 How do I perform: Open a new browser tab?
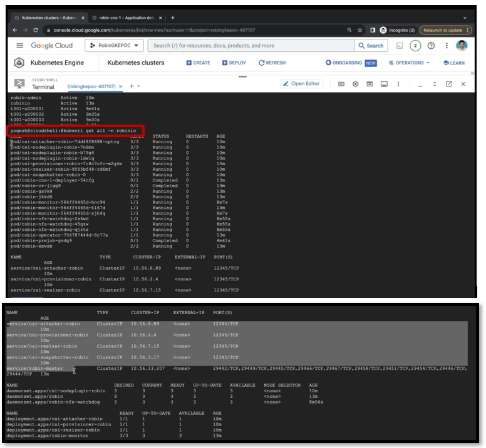pyautogui.click(x=173, y=18)
